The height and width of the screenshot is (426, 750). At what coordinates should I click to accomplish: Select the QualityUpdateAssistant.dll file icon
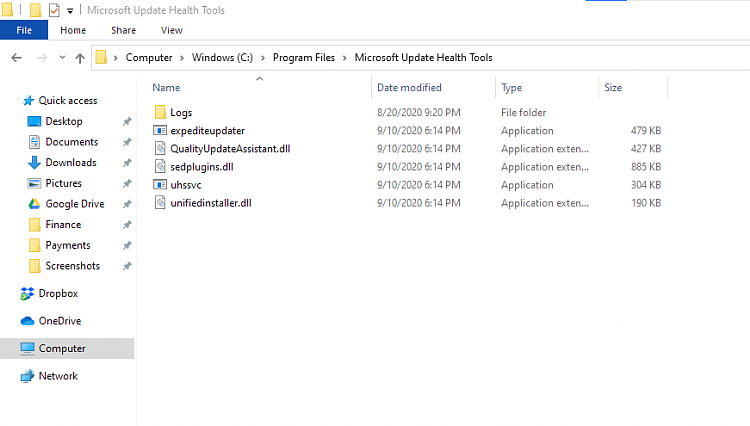click(160, 149)
